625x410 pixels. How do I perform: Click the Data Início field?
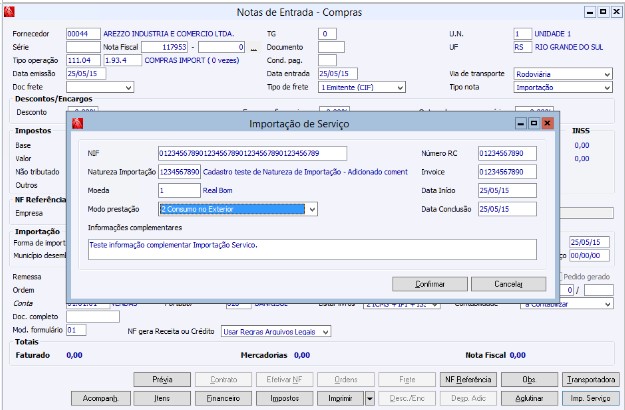click(507, 190)
